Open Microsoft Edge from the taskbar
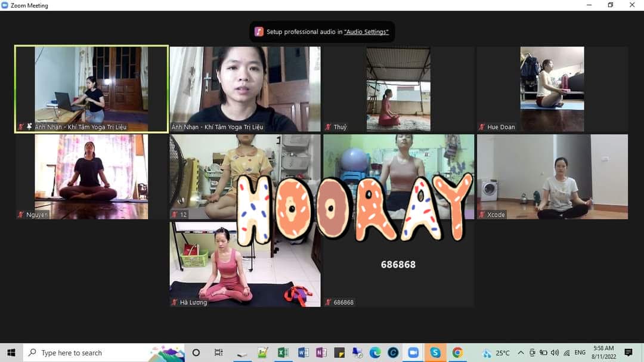The width and height of the screenshot is (644, 362). (x=375, y=352)
